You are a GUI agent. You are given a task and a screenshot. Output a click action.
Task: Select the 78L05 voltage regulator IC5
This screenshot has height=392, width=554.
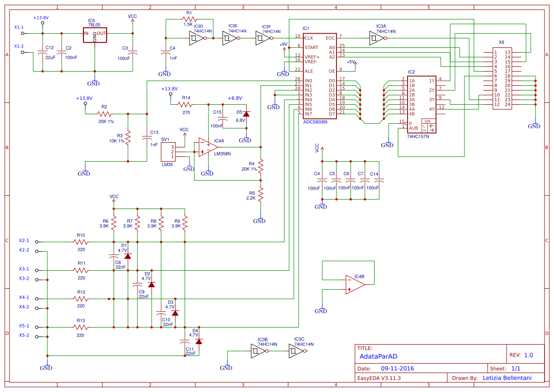pos(94,35)
